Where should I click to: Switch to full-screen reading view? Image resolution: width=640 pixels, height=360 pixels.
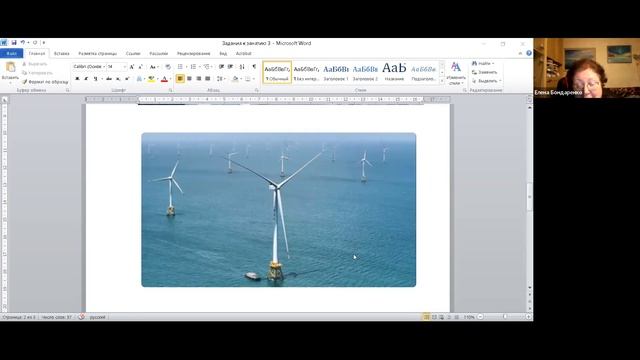tap(434, 317)
